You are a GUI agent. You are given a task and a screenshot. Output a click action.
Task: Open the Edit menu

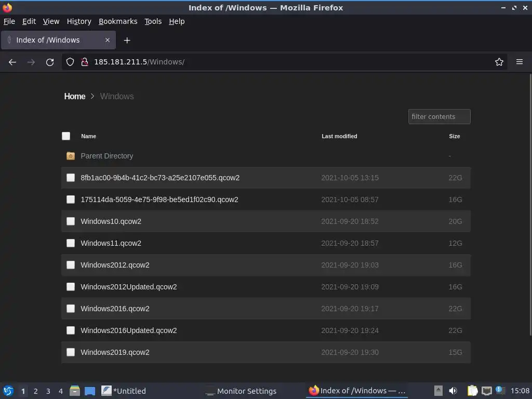pyautogui.click(x=29, y=21)
